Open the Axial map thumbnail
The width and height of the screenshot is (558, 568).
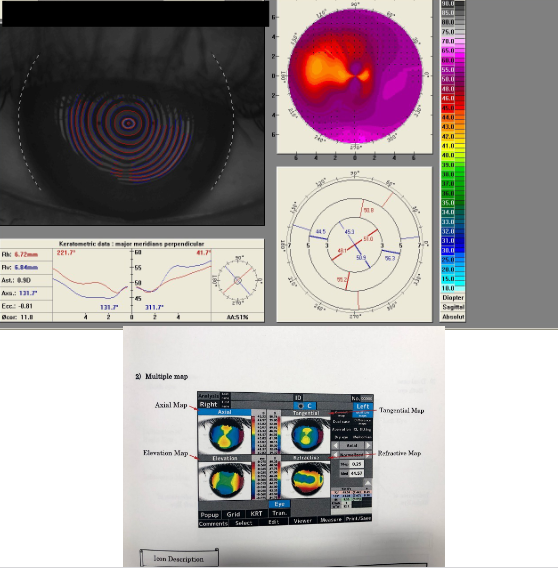tap(225, 435)
